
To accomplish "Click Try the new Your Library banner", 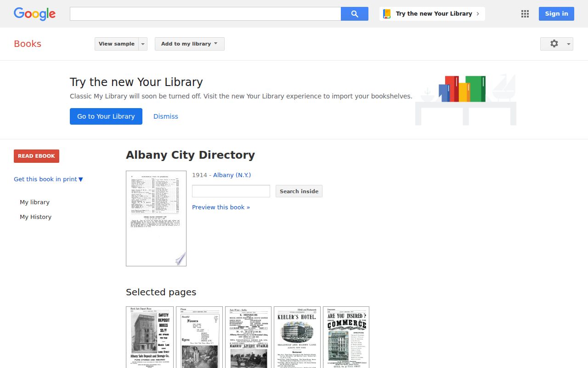I will coord(432,14).
